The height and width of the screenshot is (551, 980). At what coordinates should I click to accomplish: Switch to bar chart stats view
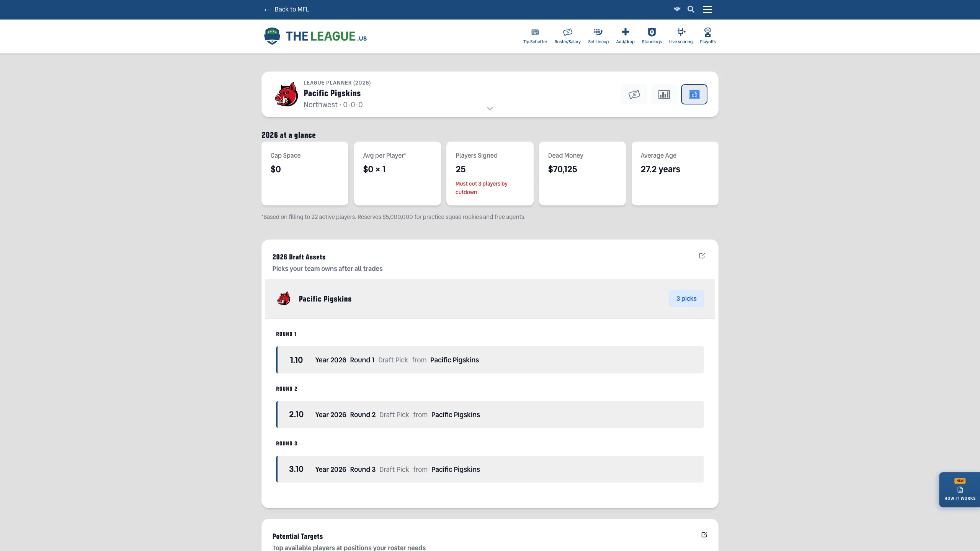pyautogui.click(x=664, y=94)
